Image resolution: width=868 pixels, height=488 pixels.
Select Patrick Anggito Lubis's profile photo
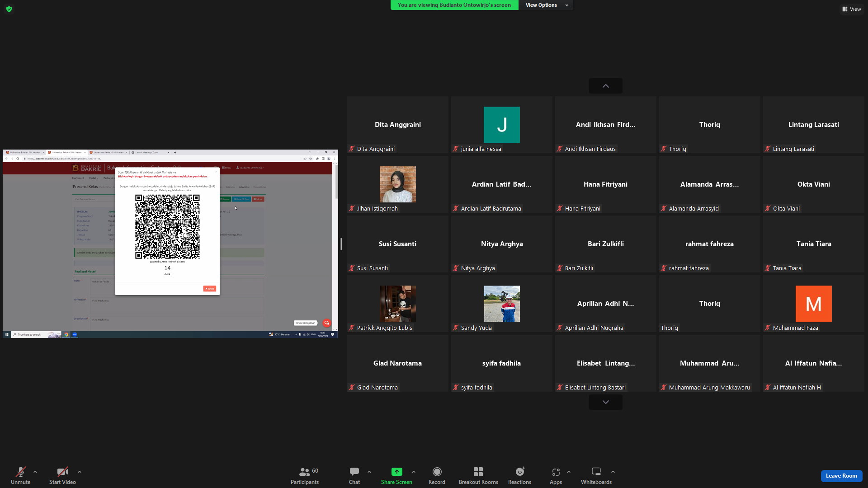pyautogui.click(x=398, y=304)
